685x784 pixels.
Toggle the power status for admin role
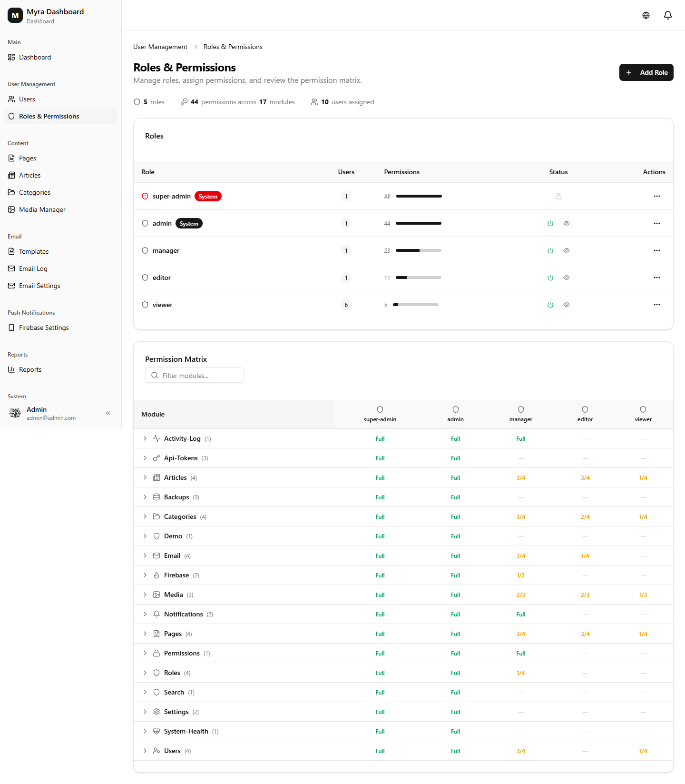[550, 223]
